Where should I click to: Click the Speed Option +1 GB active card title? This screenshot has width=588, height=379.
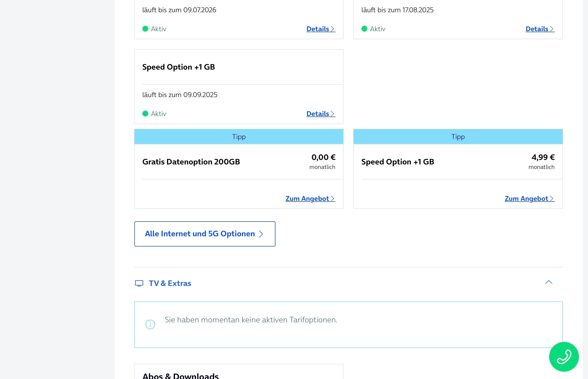pyautogui.click(x=178, y=67)
